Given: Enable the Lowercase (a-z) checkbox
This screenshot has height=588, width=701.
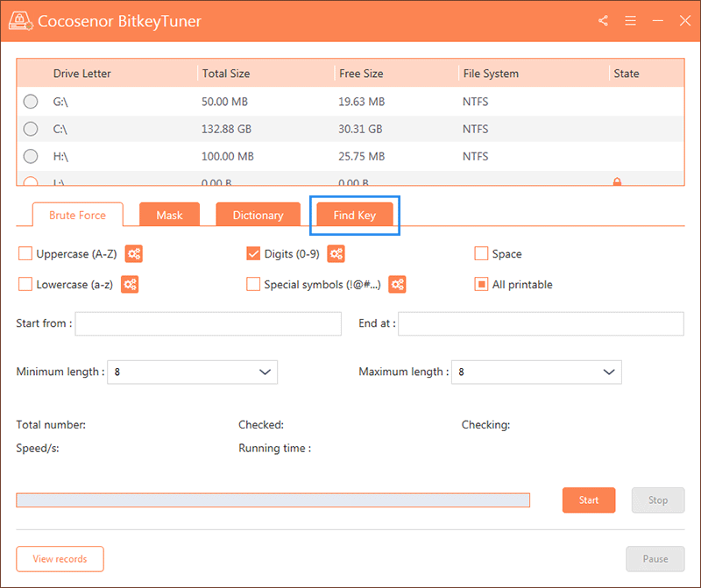Looking at the screenshot, I should coord(25,284).
